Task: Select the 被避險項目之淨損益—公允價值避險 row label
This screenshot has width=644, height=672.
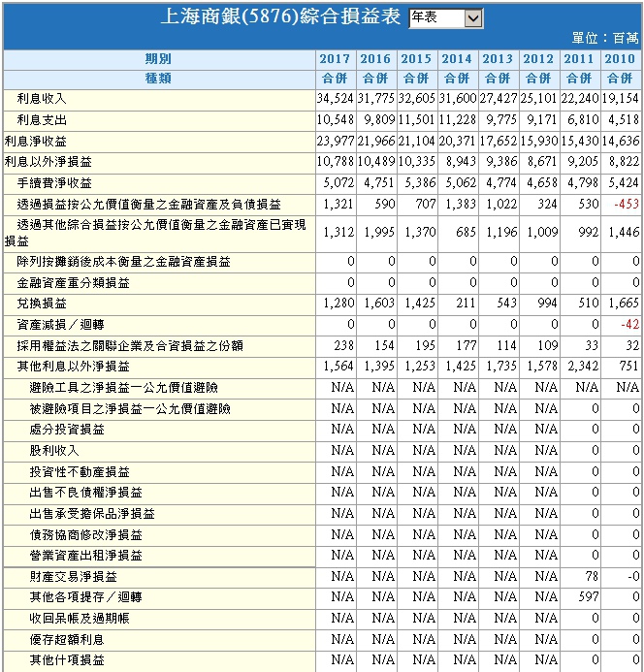Action: tap(130, 409)
